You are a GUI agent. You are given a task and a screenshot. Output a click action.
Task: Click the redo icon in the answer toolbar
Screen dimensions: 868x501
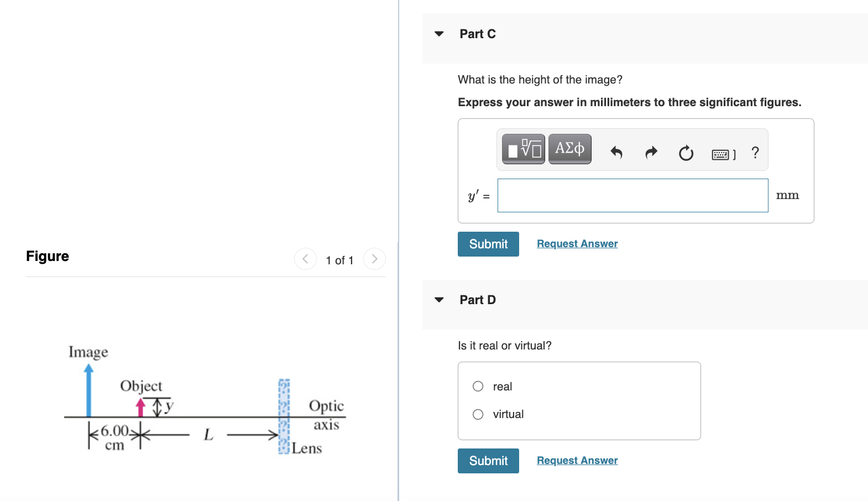651,153
